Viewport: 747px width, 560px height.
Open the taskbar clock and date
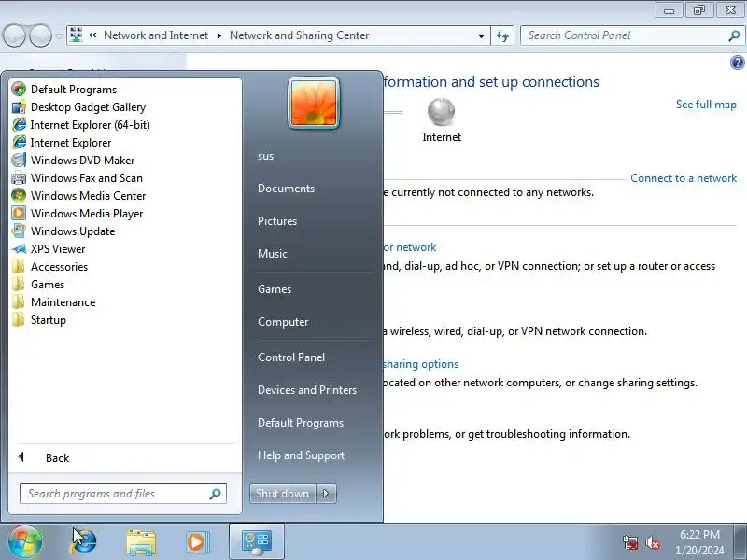coord(699,542)
